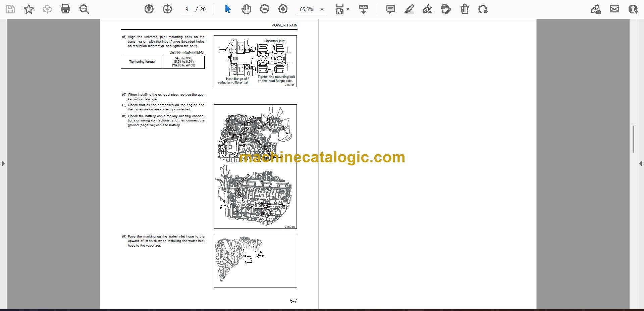Print the document
The height and width of the screenshot is (311, 644).
[x=65, y=9]
